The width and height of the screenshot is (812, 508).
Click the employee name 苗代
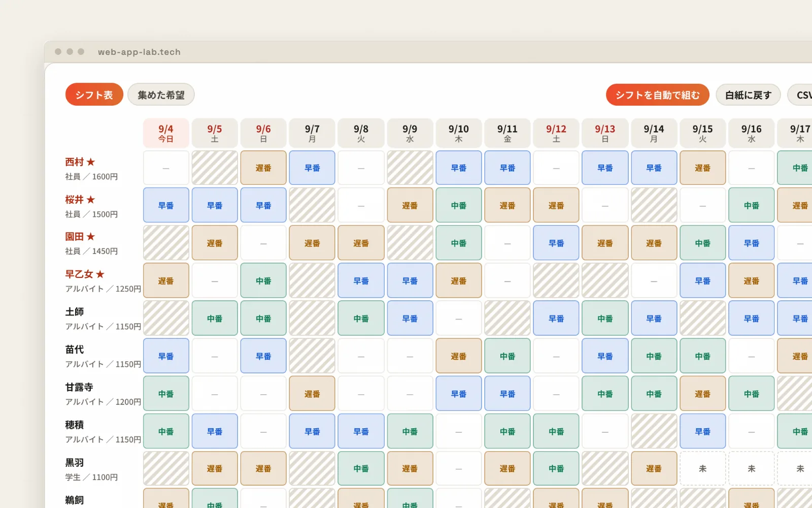click(x=75, y=350)
